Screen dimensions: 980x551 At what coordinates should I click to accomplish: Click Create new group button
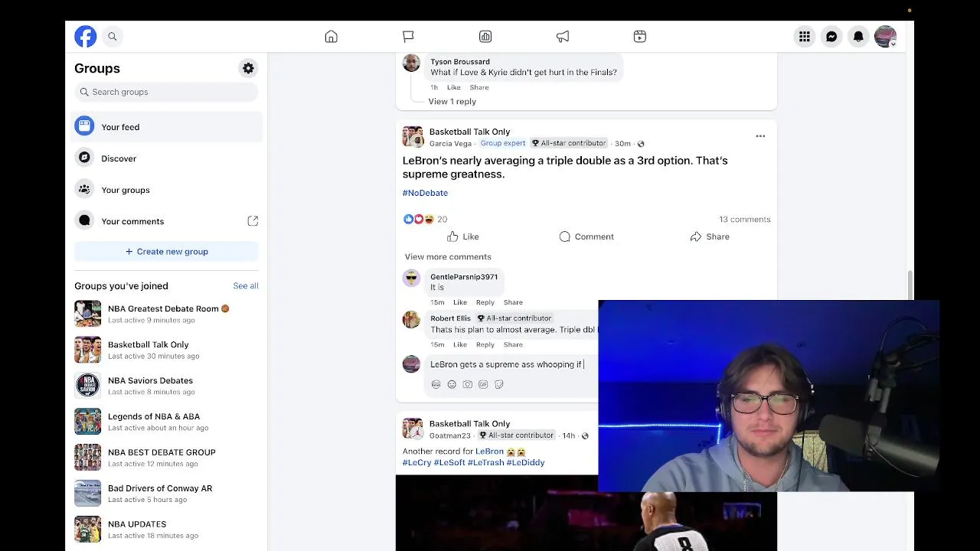point(166,251)
